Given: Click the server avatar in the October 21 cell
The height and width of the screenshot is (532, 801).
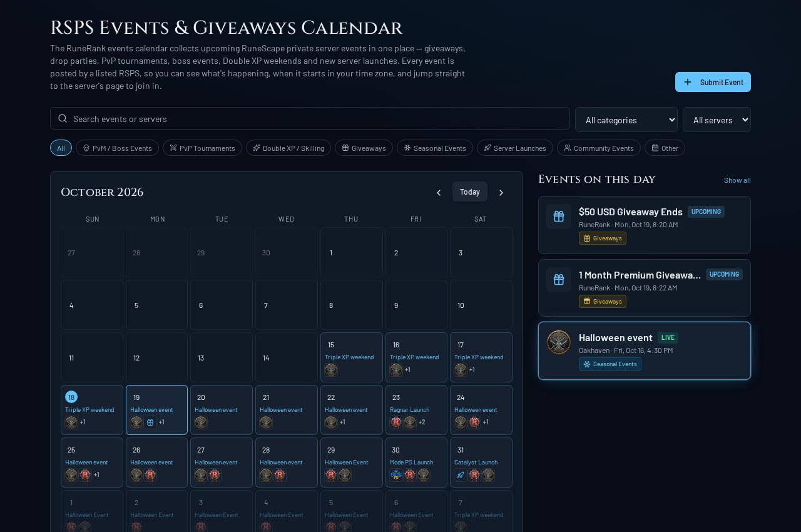Looking at the screenshot, I should point(266,422).
